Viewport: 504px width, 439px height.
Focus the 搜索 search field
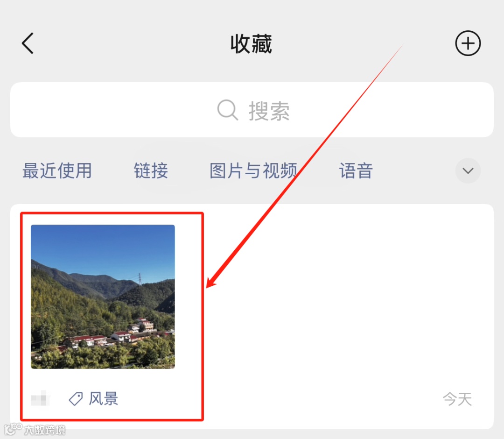click(252, 110)
